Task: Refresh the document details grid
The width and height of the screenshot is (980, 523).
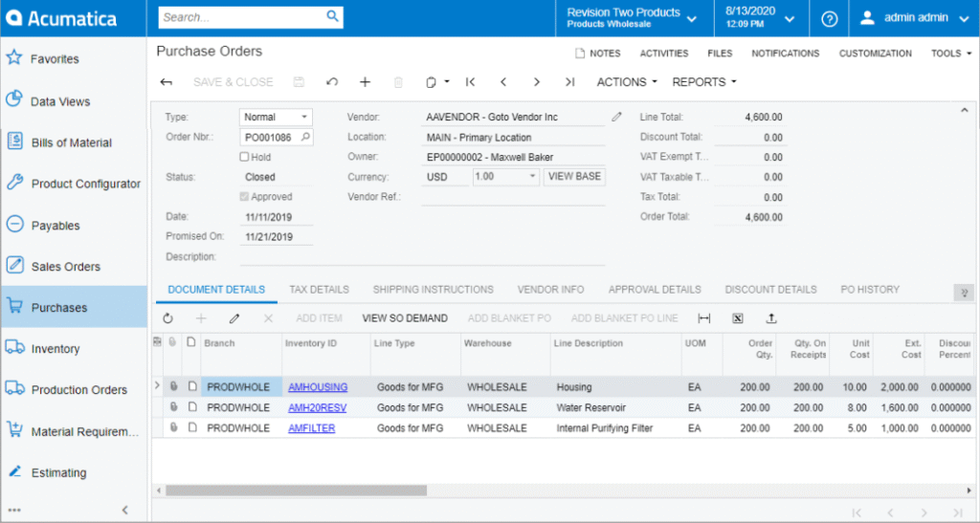Action: click(168, 318)
